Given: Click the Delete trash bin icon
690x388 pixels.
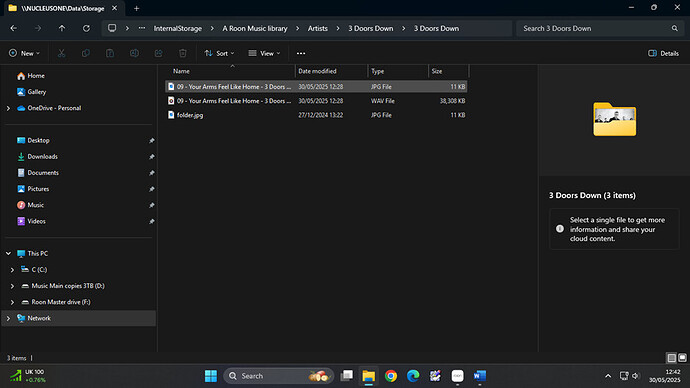Looking at the screenshot, I should (183, 53).
